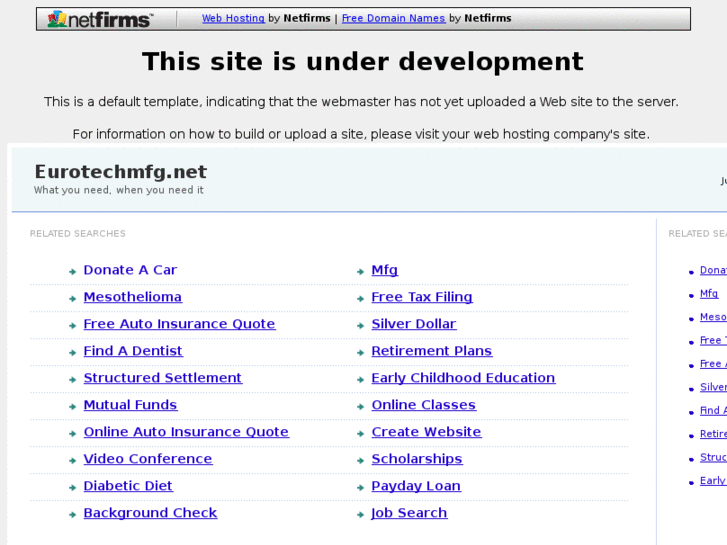Viewport: 727px width, 545px height.
Task: Click the arrow icon beside Find A Dentist
Action: click(72, 353)
